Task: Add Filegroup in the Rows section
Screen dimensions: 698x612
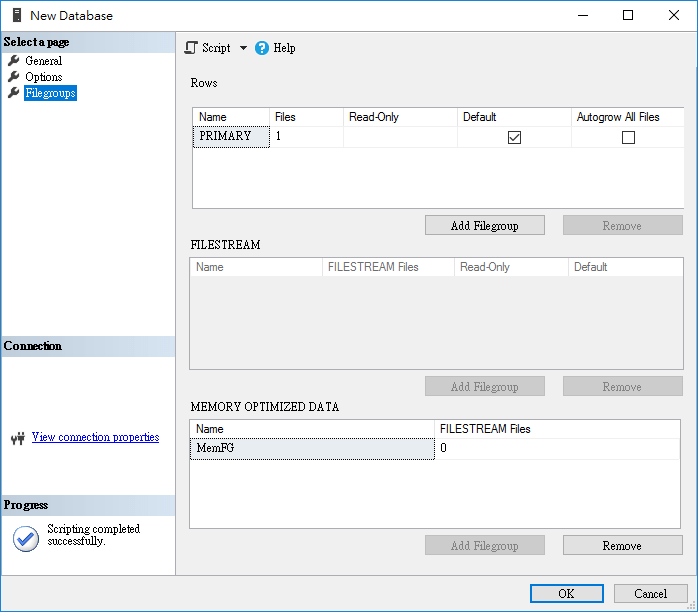Action: [x=484, y=226]
